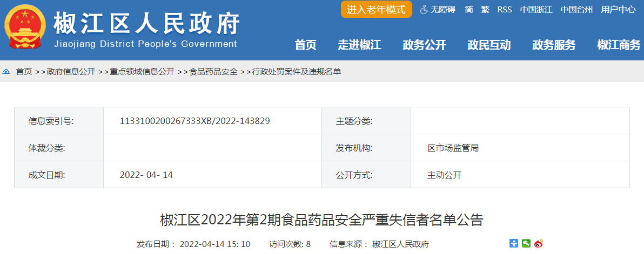Open 走进椒江 navigation item

[359, 45]
